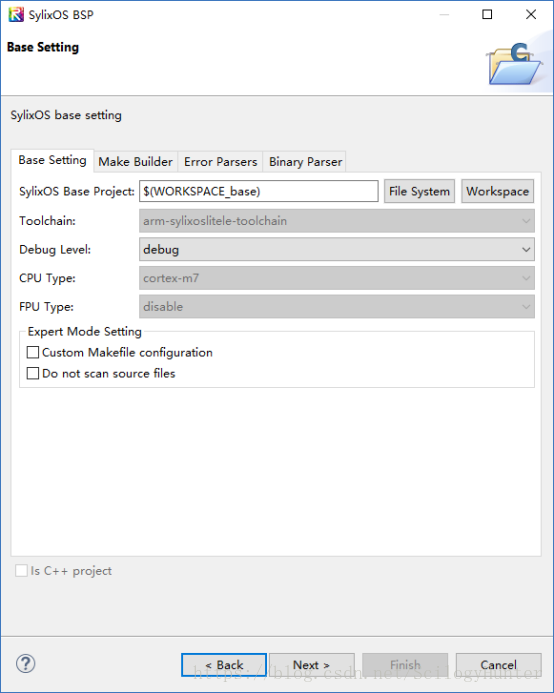Click the SylixOS base setting description text
The width and height of the screenshot is (554, 693).
[66, 115]
